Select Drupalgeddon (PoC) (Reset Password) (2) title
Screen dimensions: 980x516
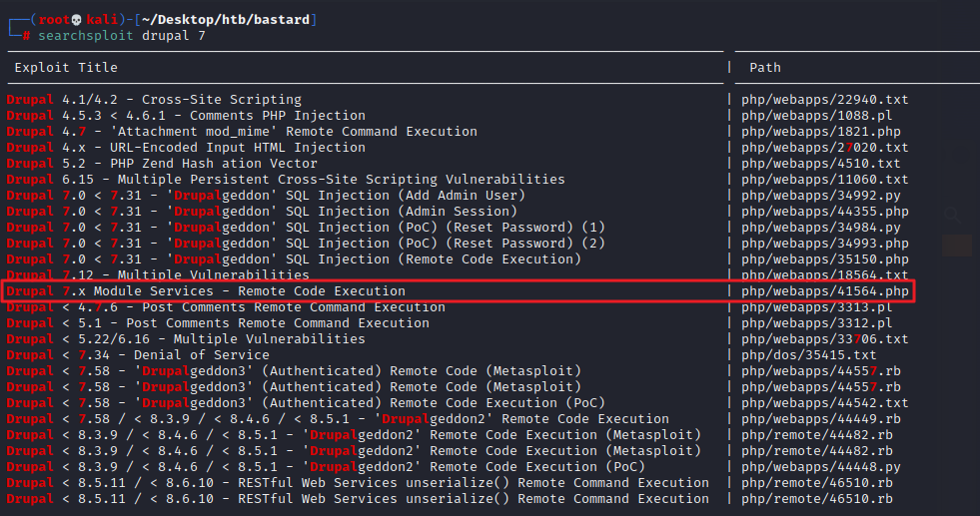click(306, 243)
